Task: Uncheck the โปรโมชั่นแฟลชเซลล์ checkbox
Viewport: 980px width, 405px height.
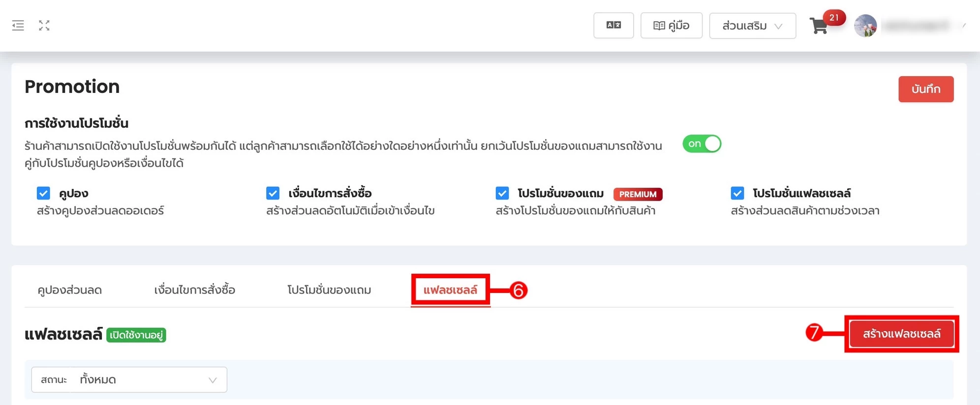Action: (x=737, y=193)
